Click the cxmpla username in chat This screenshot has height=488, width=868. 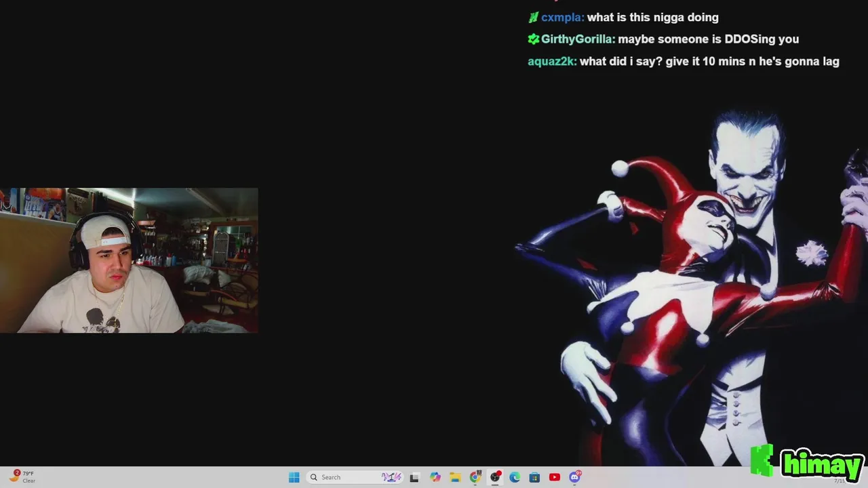coord(562,18)
